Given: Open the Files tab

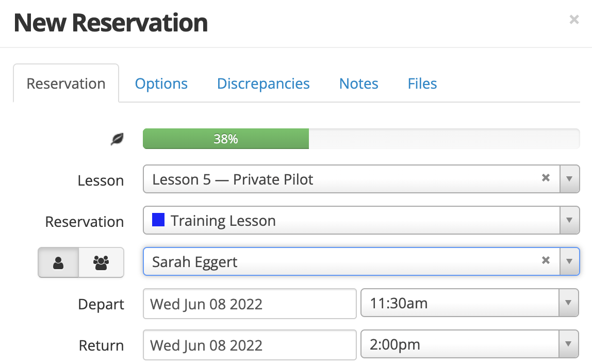Looking at the screenshot, I should [x=422, y=84].
